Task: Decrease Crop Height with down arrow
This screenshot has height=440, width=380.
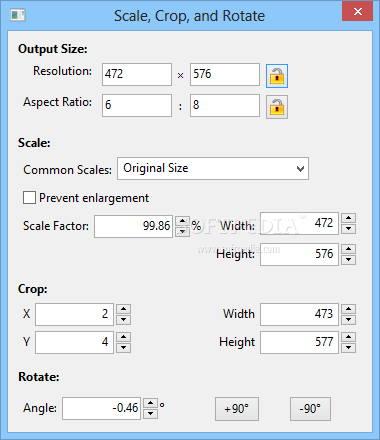Action: tap(348, 347)
